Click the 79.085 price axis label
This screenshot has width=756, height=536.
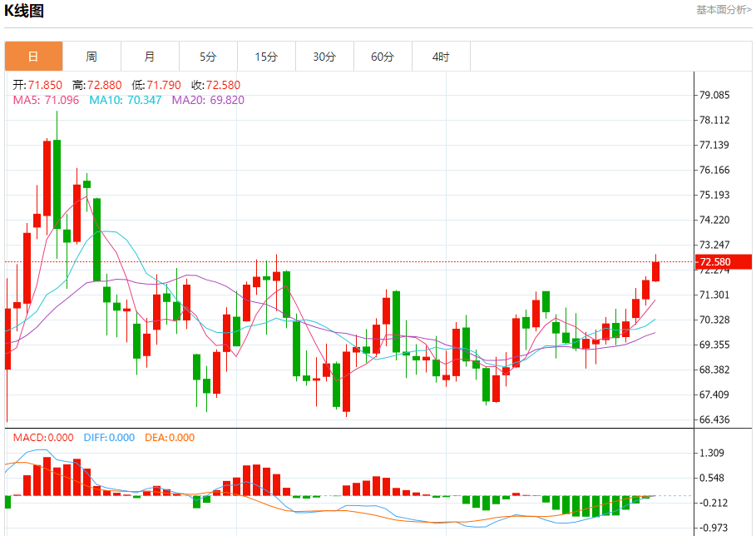(x=714, y=95)
